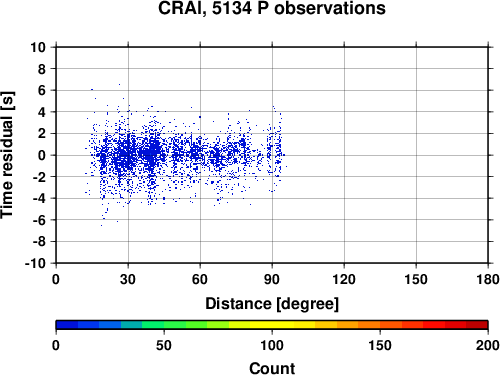The image size is (500, 375).
Task: Click the x-axis tick label 30
Action: point(128,279)
